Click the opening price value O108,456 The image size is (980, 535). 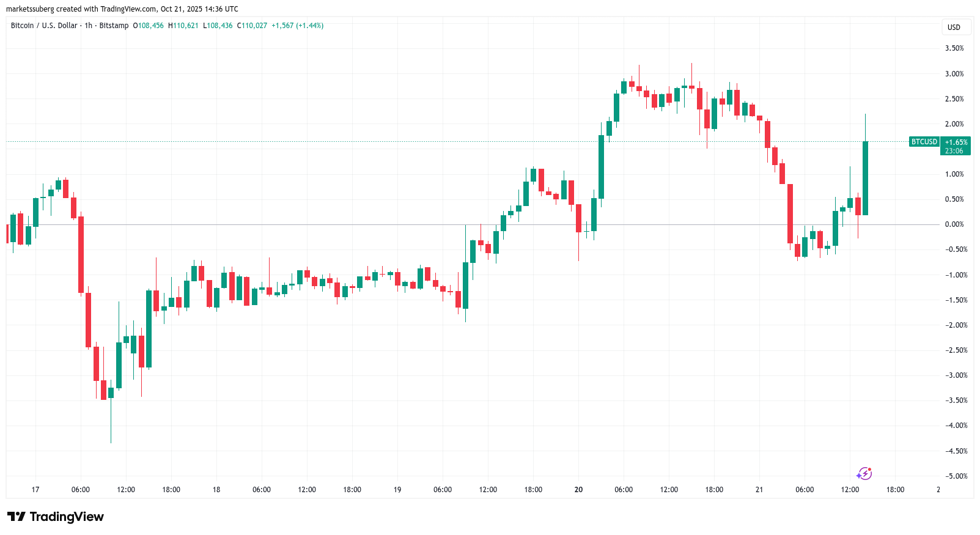tap(149, 26)
